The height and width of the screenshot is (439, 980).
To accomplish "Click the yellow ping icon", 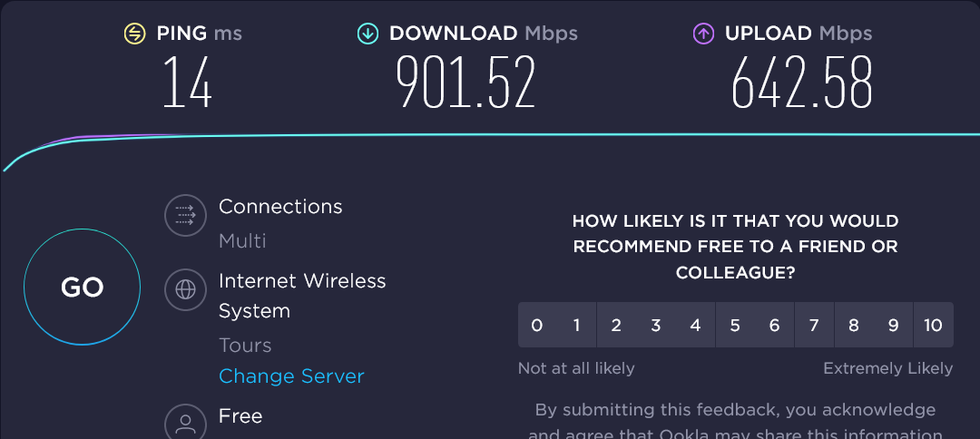I will point(134,34).
